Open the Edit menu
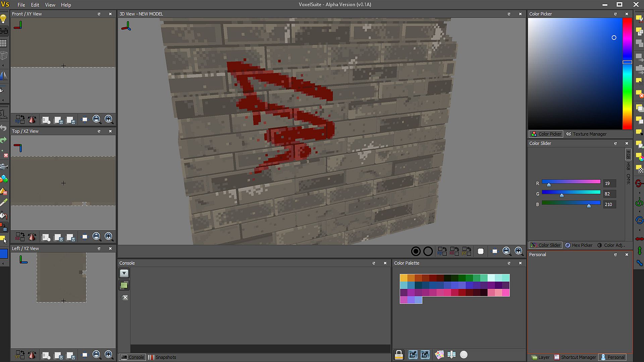 tap(35, 5)
